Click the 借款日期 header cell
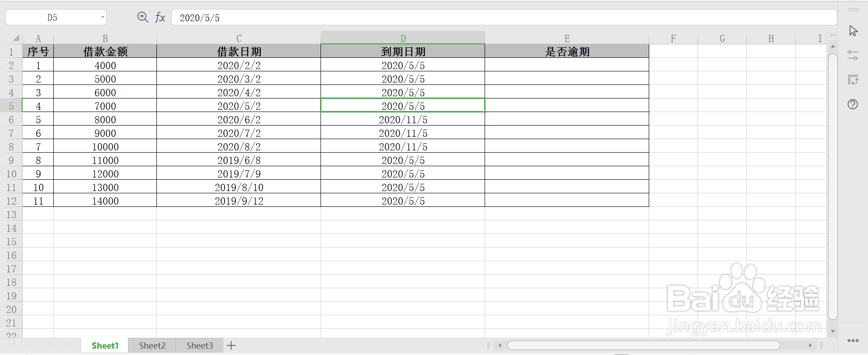868x355 pixels. [x=239, y=51]
